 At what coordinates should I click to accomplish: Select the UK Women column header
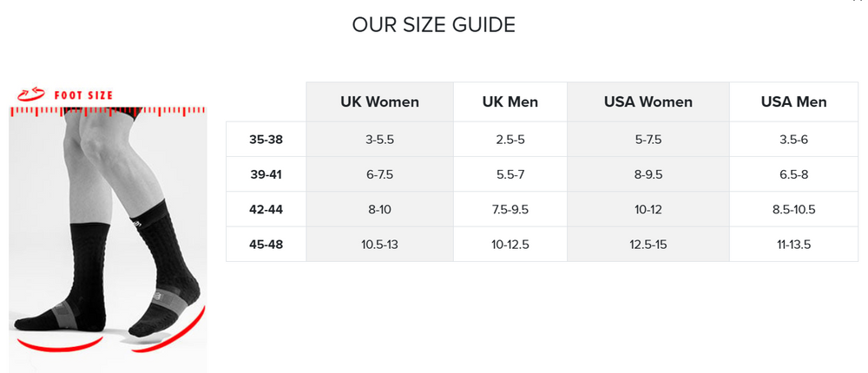pyautogui.click(x=379, y=102)
